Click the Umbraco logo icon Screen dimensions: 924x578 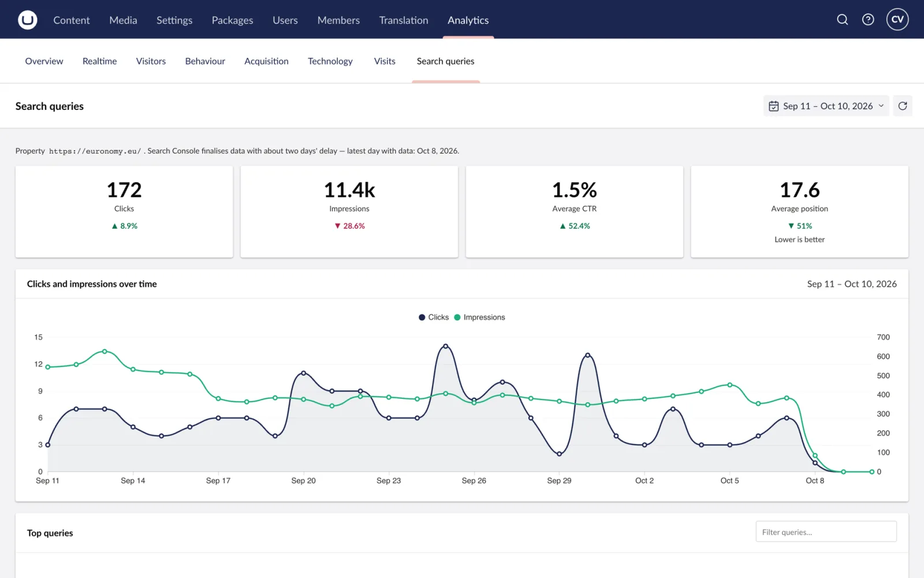(27, 20)
